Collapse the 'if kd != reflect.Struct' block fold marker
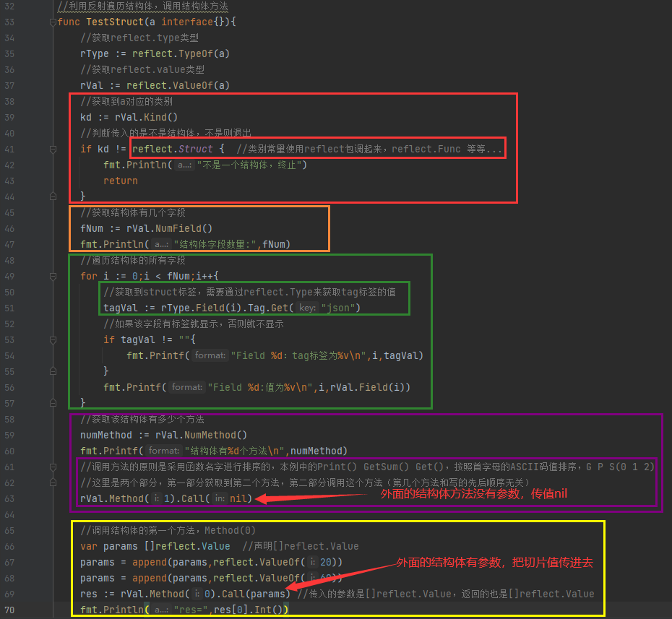 pyautogui.click(x=53, y=149)
